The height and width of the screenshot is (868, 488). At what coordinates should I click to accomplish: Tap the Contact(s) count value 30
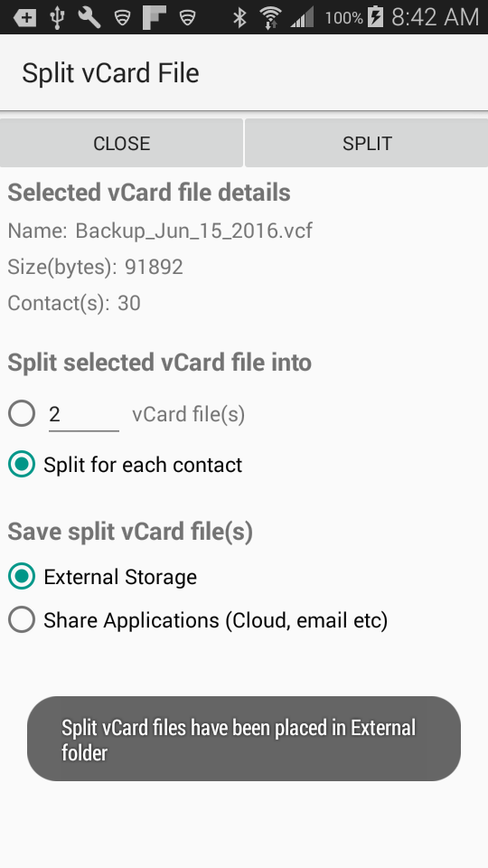[x=129, y=303]
